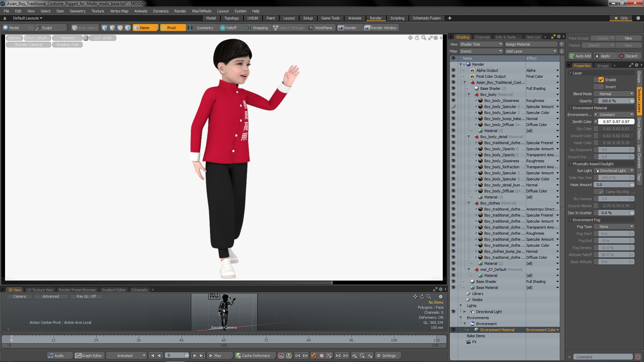Hide Boy_clothes material group

[x=453, y=203]
